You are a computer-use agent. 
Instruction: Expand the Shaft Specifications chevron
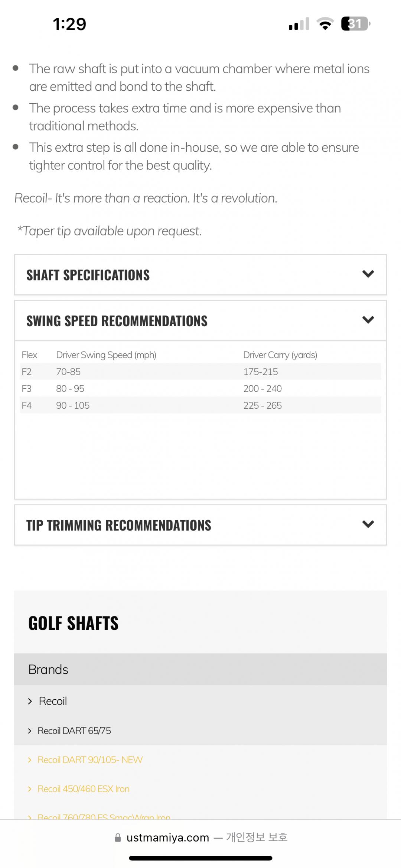click(x=368, y=274)
